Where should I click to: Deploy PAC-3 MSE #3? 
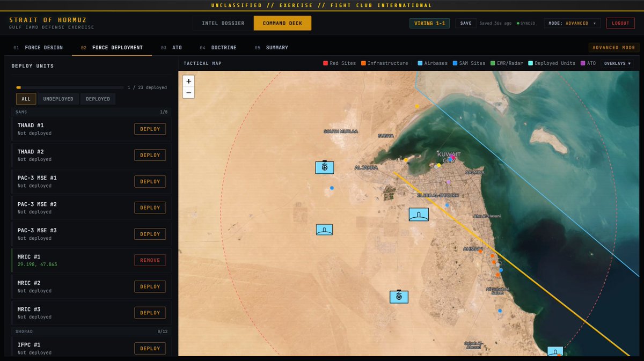tap(150, 234)
